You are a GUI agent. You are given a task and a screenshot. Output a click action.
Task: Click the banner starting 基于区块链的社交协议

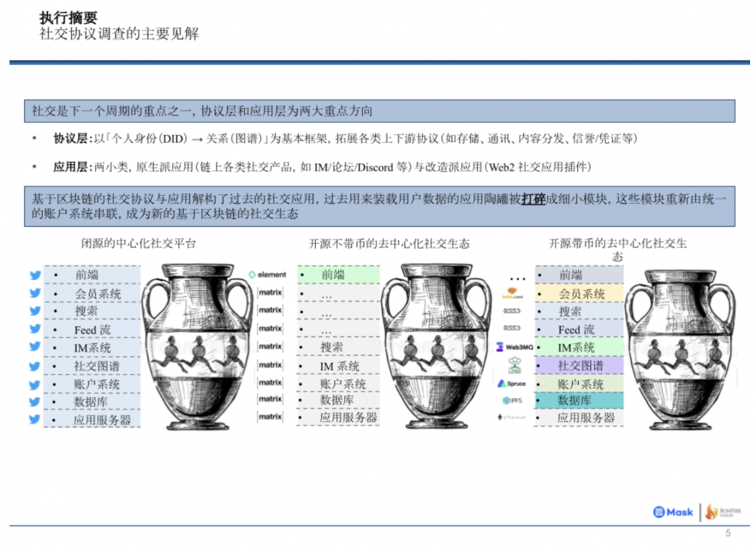point(380,206)
